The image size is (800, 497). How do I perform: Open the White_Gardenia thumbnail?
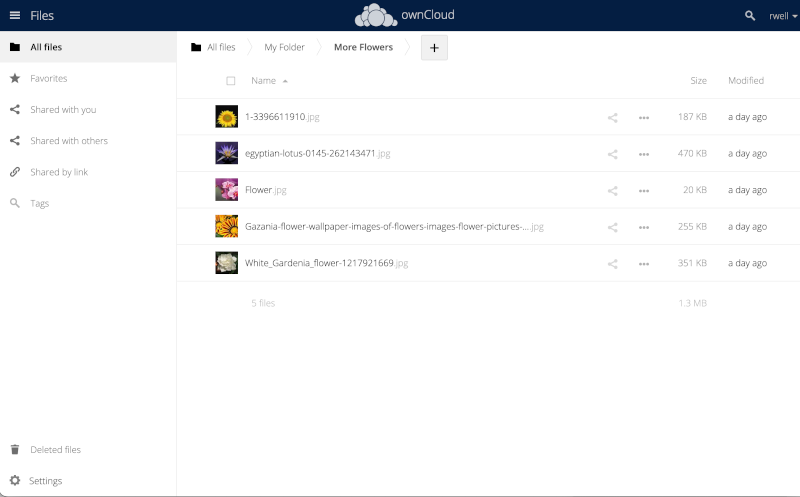(x=227, y=263)
